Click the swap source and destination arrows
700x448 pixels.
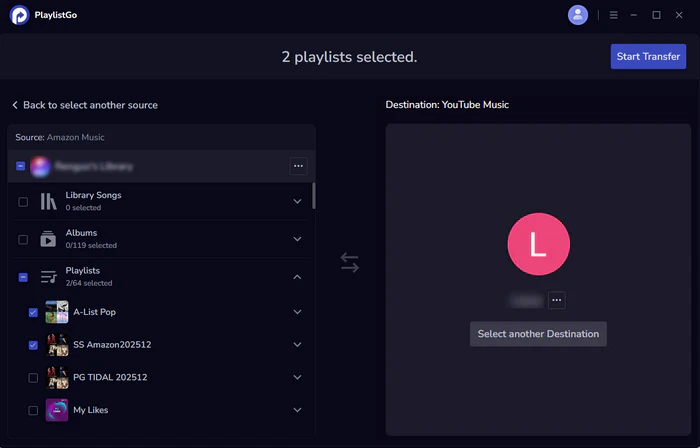[x=350, y=262]
